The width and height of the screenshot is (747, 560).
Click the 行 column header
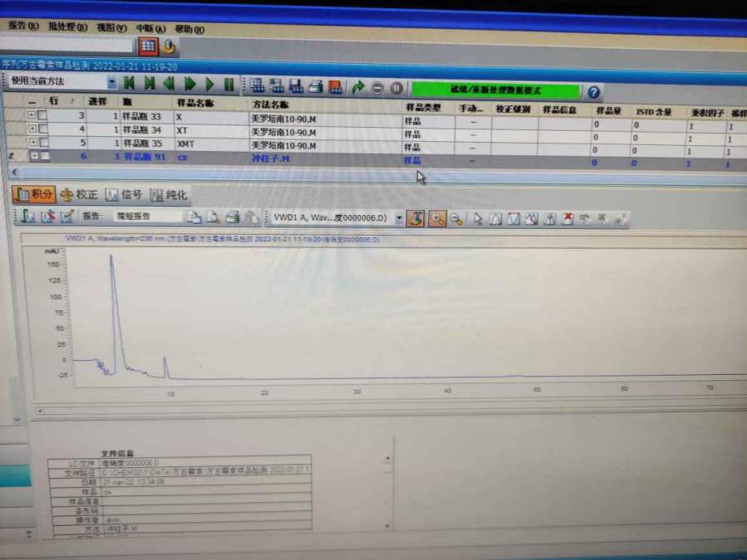click(54, 100)
